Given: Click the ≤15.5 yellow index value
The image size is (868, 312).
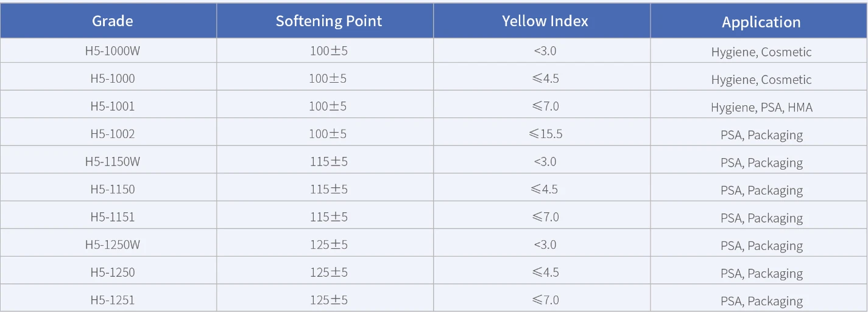Looking at the screenshot, I should (545, 134).
